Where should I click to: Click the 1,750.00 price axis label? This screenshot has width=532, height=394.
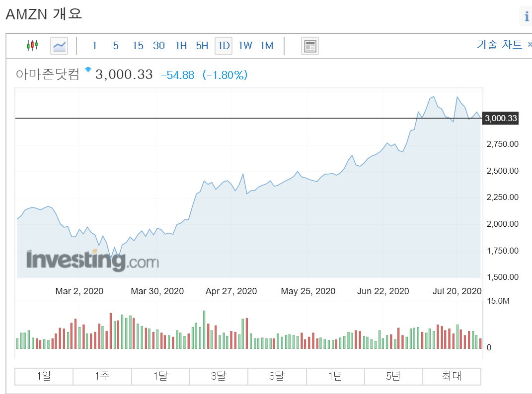point(503,251)
